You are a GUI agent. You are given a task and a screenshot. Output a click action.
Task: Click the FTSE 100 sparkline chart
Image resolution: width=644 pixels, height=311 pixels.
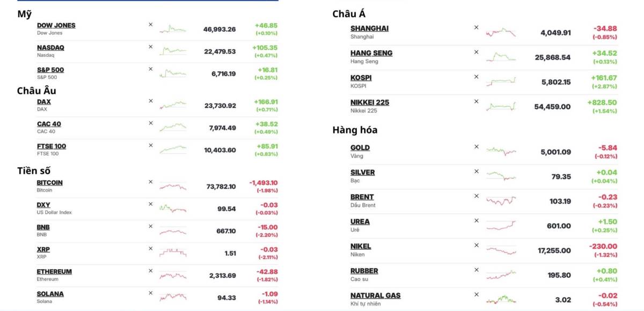click(x=173, y=149)
